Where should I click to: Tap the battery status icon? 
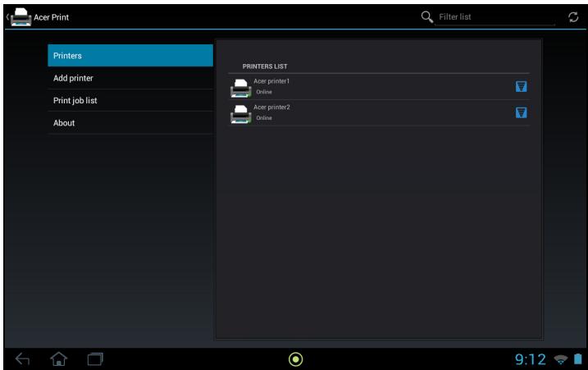pyautogui.click(x=578, y=359)
